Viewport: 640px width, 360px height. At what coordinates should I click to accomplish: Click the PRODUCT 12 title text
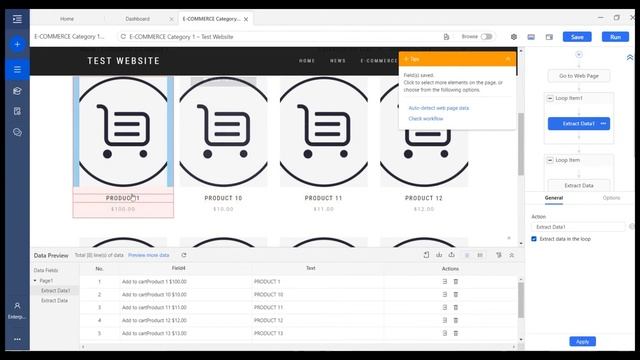tap(424, 198)
